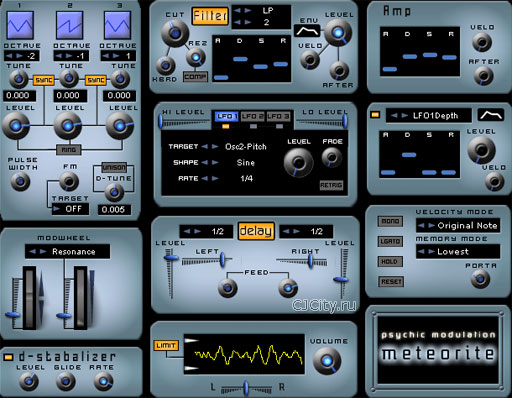The height and width of the screenshot is (398, 512).
Task: Switch to the LFO 2 tab
Action: pyautogui.click(x=253, y=116)
